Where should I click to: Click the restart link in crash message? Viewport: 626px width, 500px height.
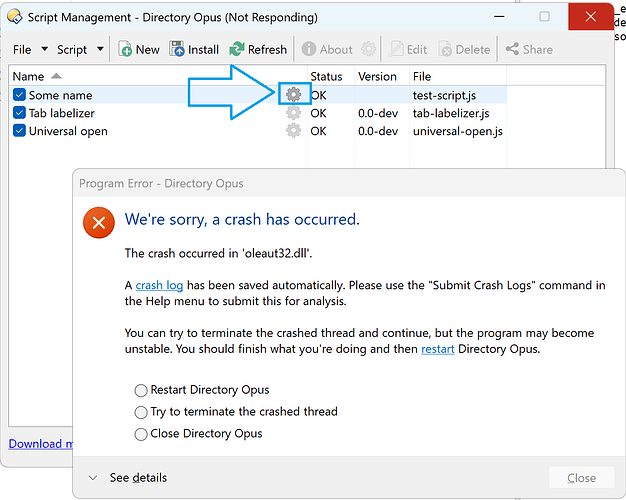pyautogui.click(x=438, y=349)
